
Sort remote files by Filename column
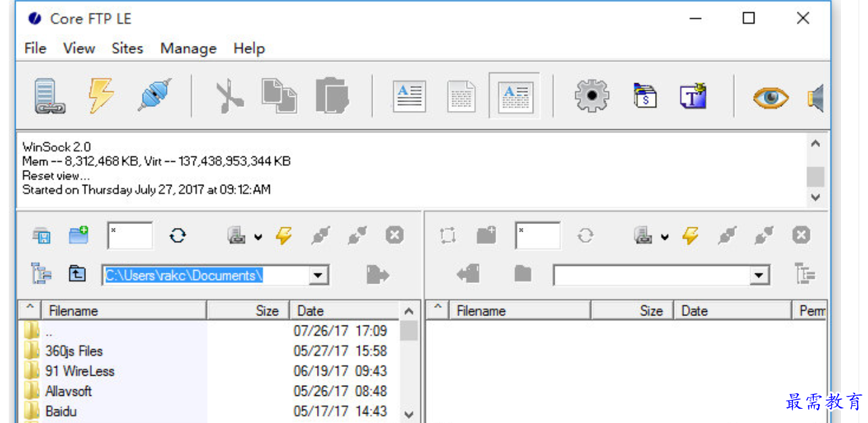coord(520,311)
